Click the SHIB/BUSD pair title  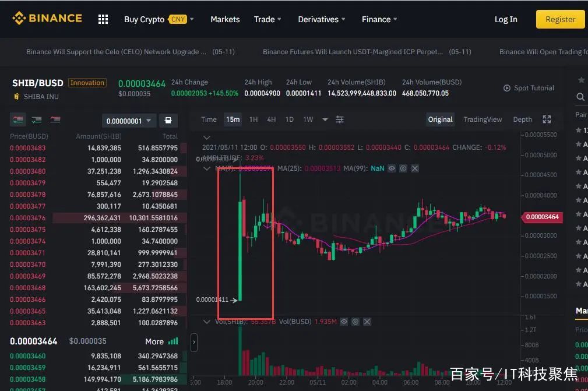[38, 83]
